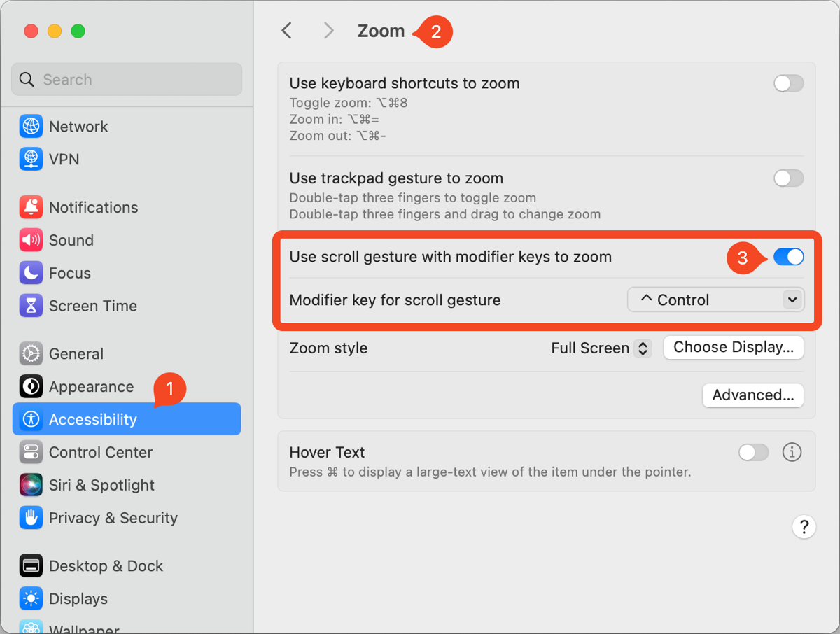Click the VPN icon in sidebar
The image size is (840, 634).
point(31,160)
